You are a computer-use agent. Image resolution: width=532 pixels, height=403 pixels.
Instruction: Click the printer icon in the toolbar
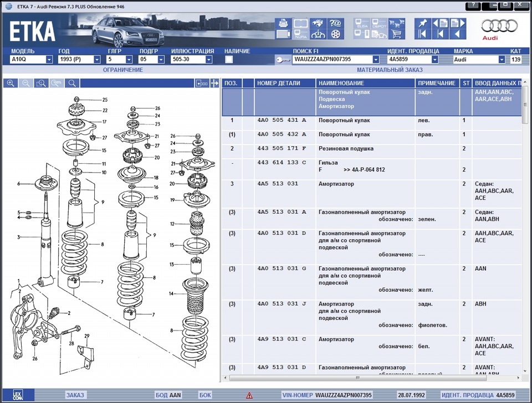(x=283, y=23)
